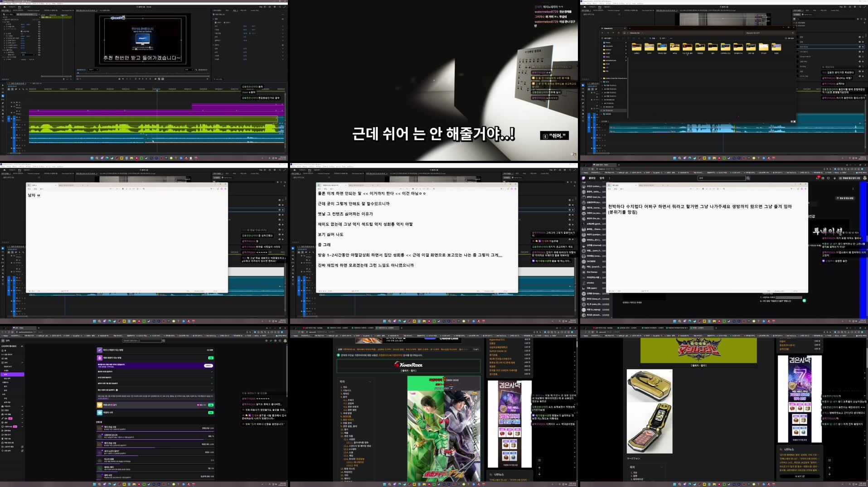Click the blue layered icon below the golden heart row
The width and height of the screenshot is (868, 487).
pos(99,413)
